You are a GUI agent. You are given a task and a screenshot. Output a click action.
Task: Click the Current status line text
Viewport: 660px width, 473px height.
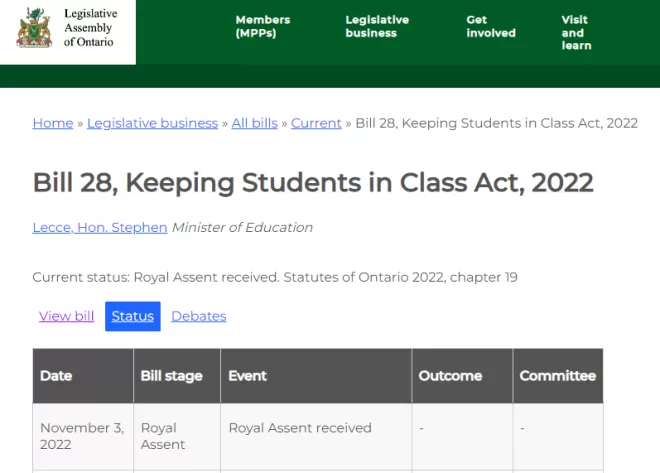point(275,277)
